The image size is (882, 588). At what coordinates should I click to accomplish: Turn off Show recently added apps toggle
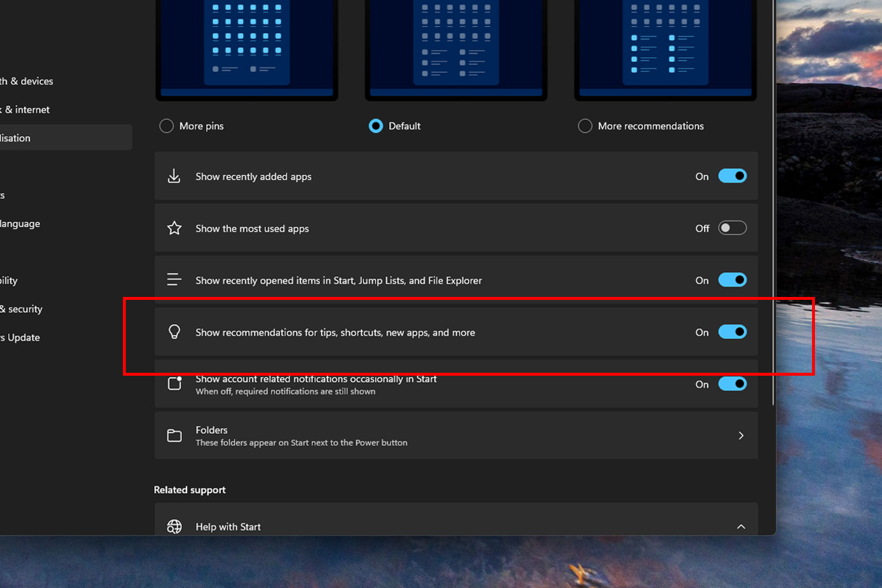pyautogui.click(x=732, y=176)
